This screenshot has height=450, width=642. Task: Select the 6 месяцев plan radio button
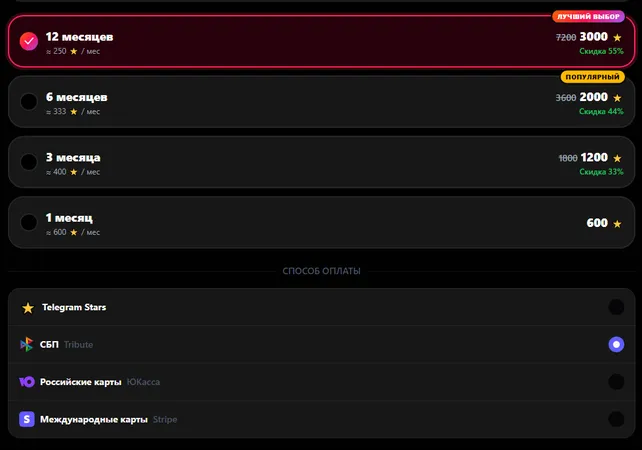(29, 101)
